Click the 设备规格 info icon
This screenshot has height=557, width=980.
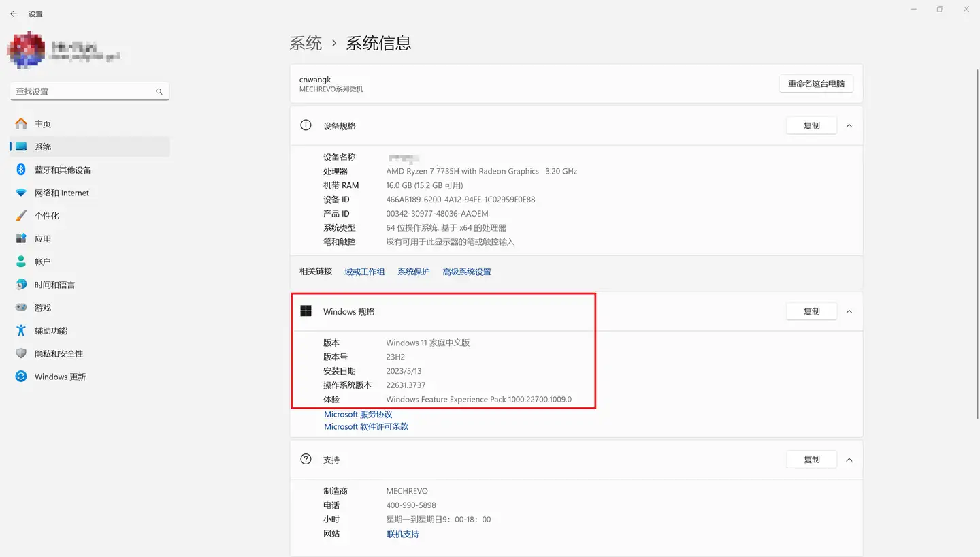[x=306, y=125]
